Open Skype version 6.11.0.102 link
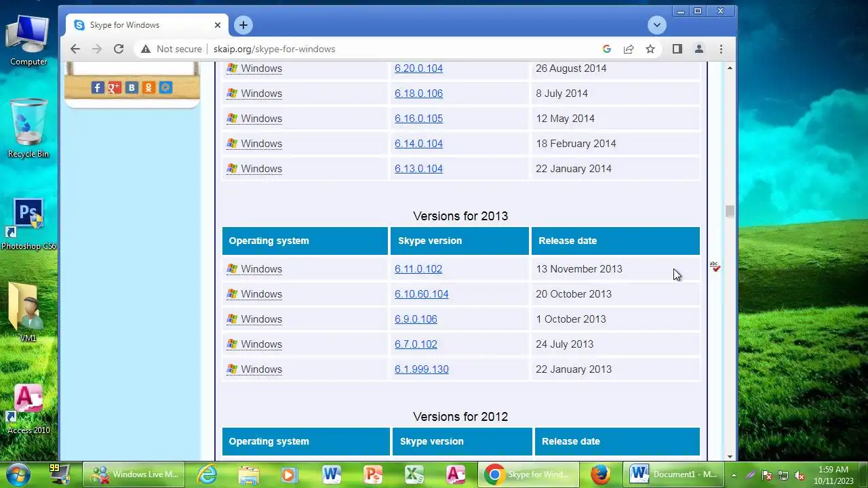Image resolution: width=868 pixels, height=488 pixels. (418, 269)
